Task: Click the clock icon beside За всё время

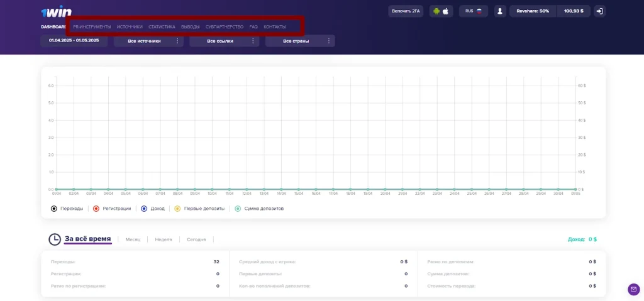Action: 55,239
